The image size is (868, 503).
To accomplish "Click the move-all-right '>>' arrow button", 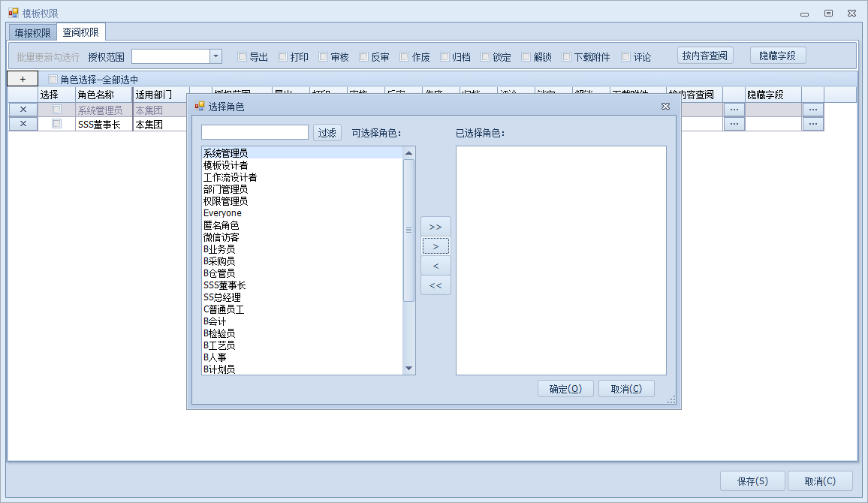I will click(x=436, y=226).
